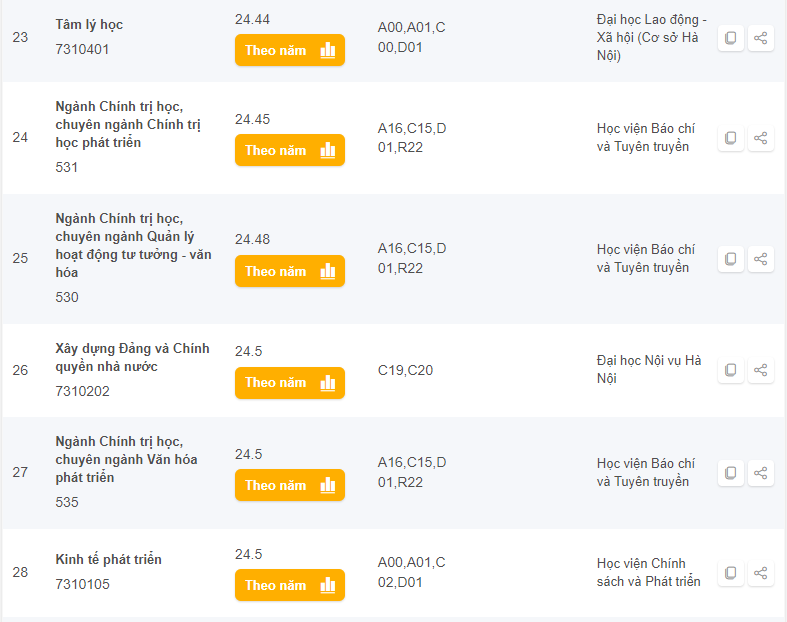
Task: Share row 25 Quản lý hoạt động tư tưởng
Action: coord(761,259)
